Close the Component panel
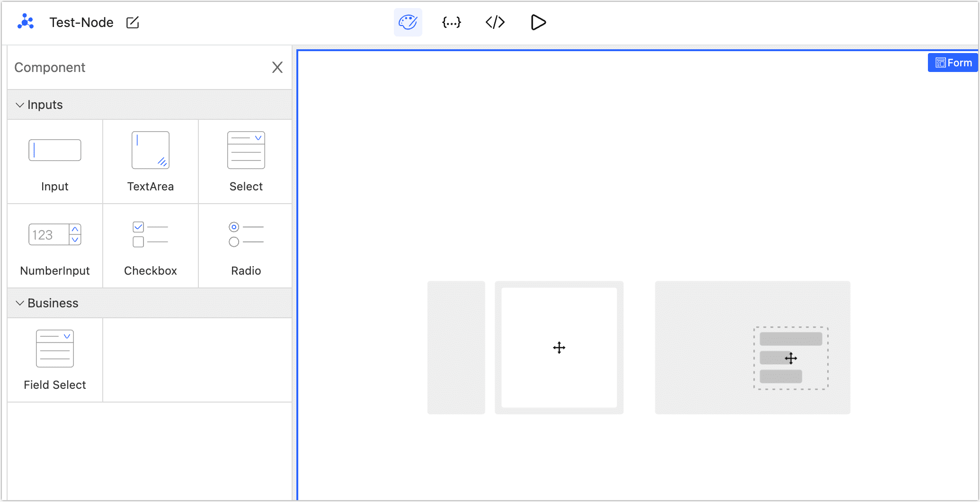The image size is (980, 502). (x=277, y=67)
